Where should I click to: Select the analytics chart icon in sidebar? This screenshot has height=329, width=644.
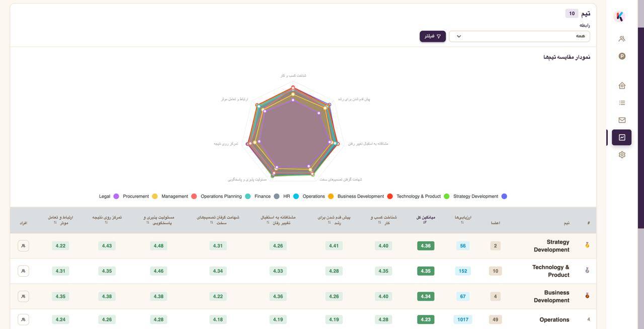(x=622, y=137)
